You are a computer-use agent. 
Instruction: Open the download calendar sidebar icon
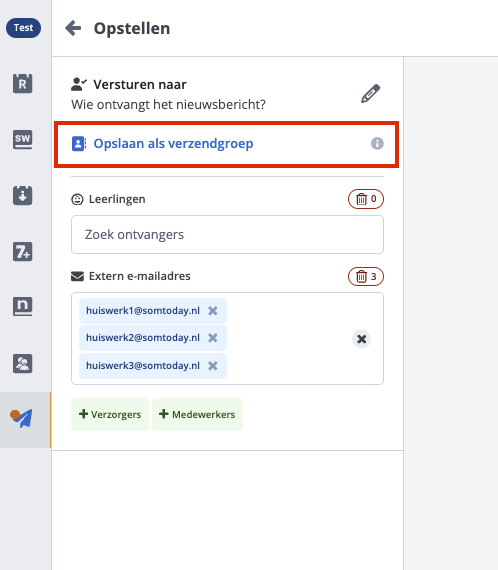click(x=23, y=196)
